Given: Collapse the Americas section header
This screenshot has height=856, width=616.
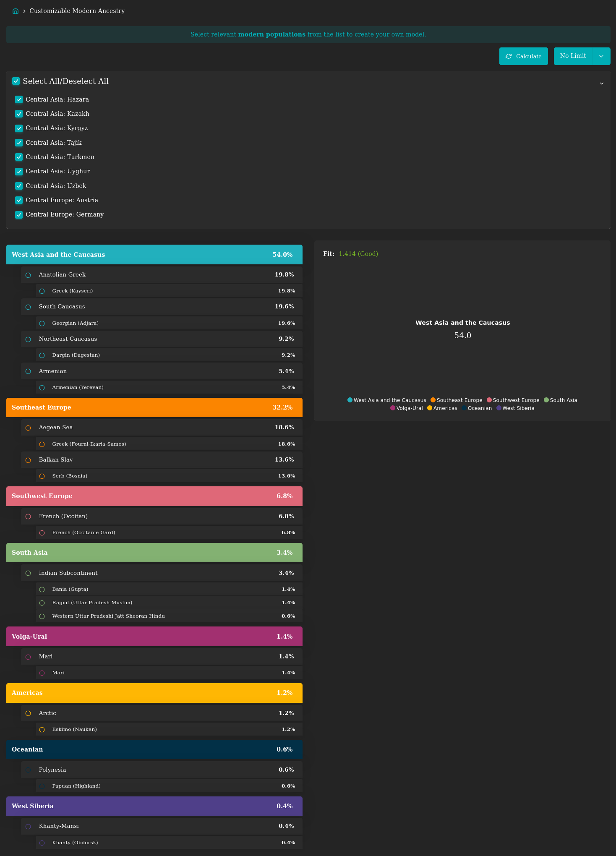Looking at the screenshot, I should 154,693.
